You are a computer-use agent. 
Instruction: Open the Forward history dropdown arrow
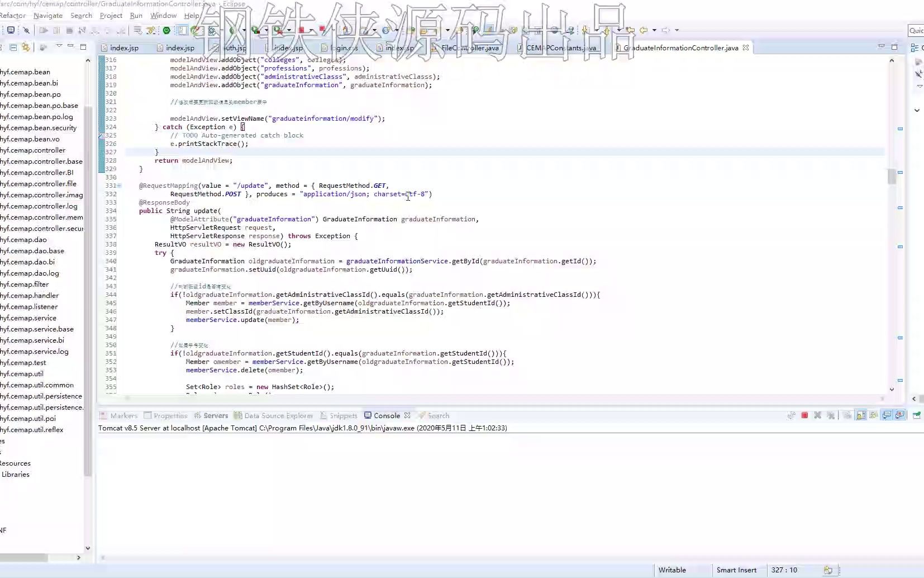[677, 30]
